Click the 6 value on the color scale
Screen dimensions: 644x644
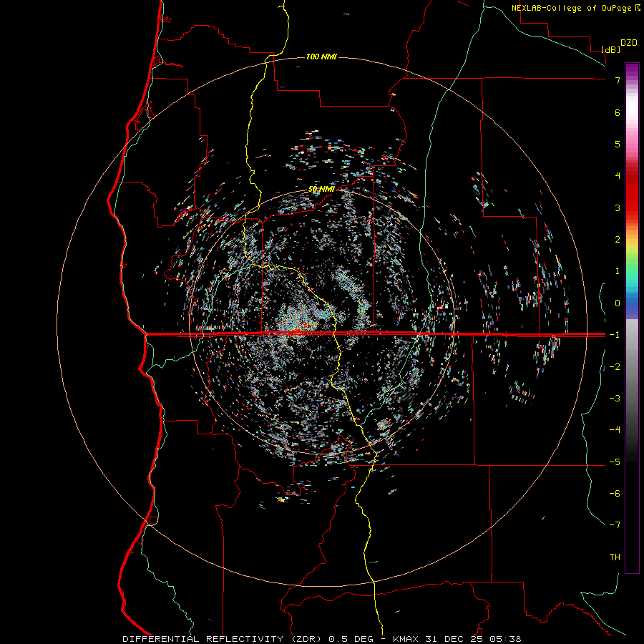(x=618, y=112)
